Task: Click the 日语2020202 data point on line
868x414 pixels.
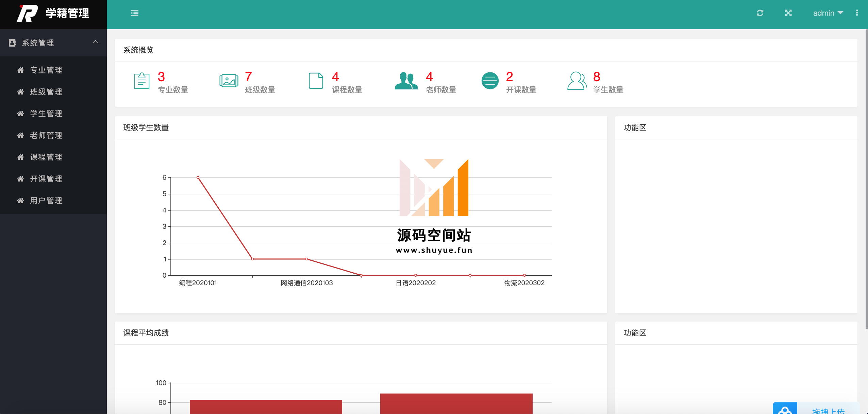Action: click(x=416, y=275)
